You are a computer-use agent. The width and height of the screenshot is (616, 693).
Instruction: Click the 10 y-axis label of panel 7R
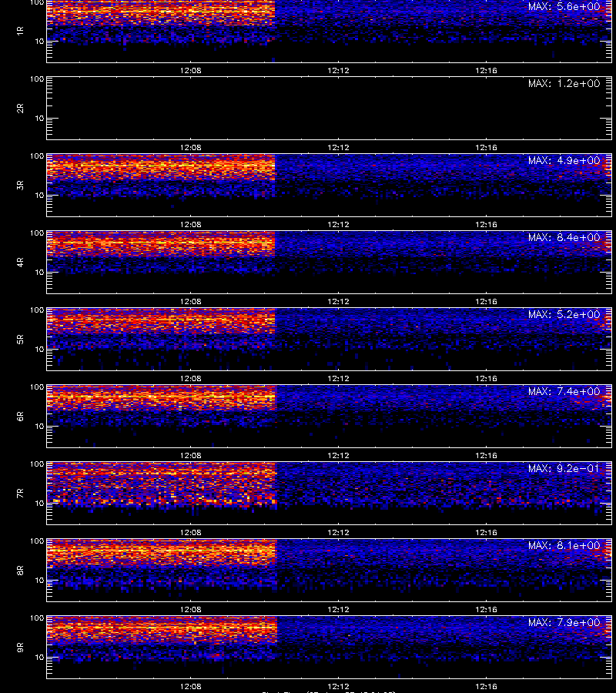click(39, 503)
